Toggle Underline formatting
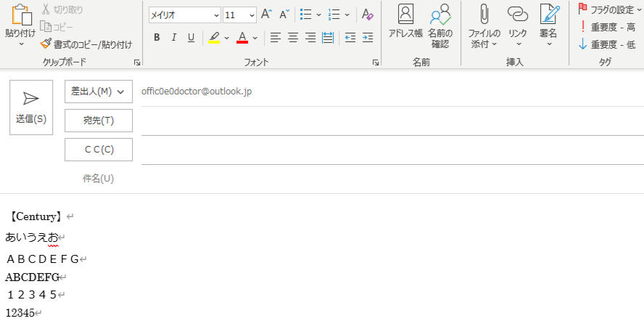Viewport: 644px width, 321px height. pyautogui.click(x=191, y=38)
